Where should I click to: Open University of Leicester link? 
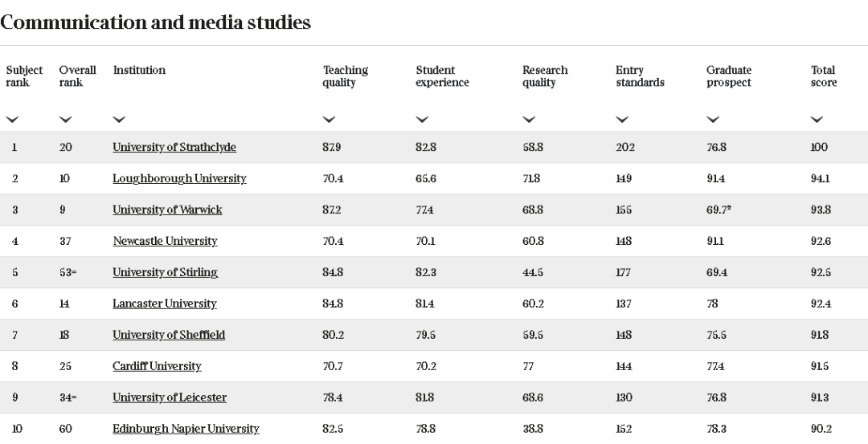pos(170,397)
